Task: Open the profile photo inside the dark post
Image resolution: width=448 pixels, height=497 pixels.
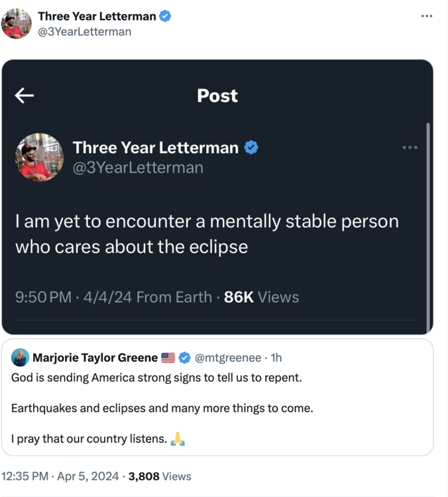Action: [40, 157]
